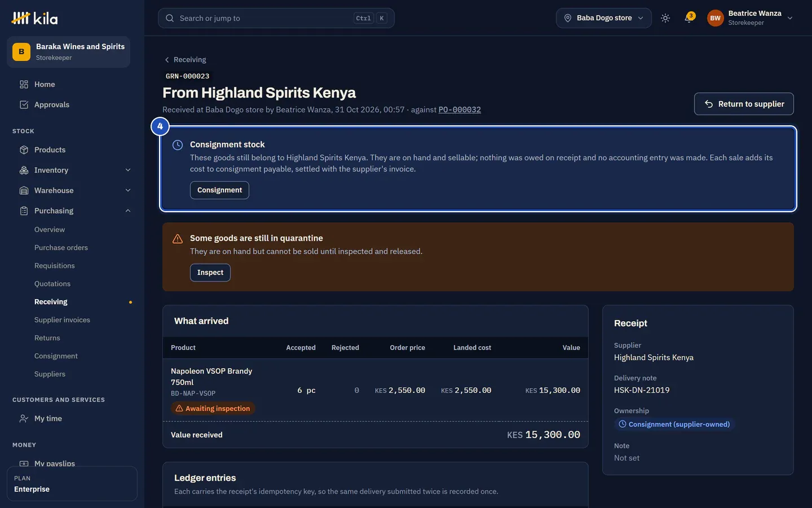Click the back chevron next to Receiving

coord(167,59)
